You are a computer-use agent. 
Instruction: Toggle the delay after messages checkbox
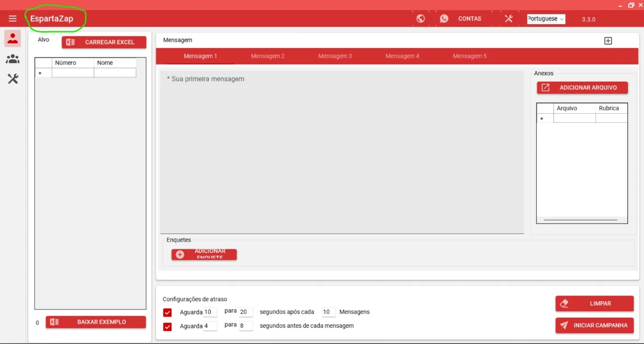pyautogui.click(x=167, y=313)
